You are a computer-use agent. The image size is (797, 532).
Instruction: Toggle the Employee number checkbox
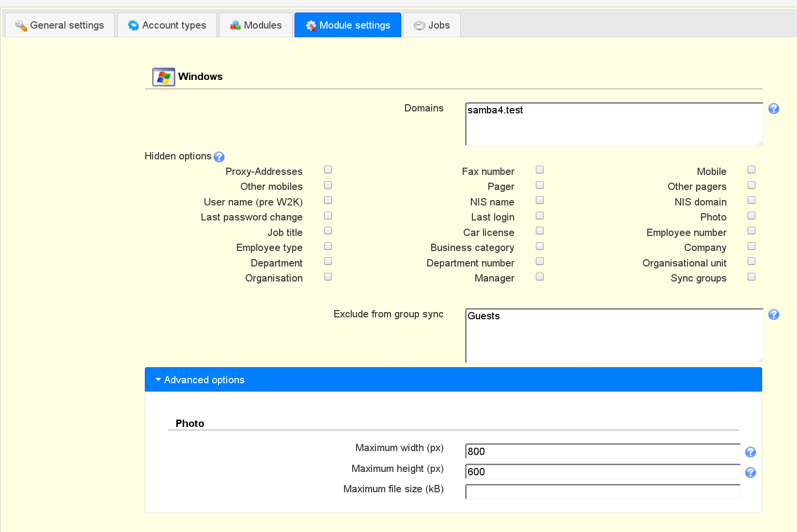(x=751, y=231)
